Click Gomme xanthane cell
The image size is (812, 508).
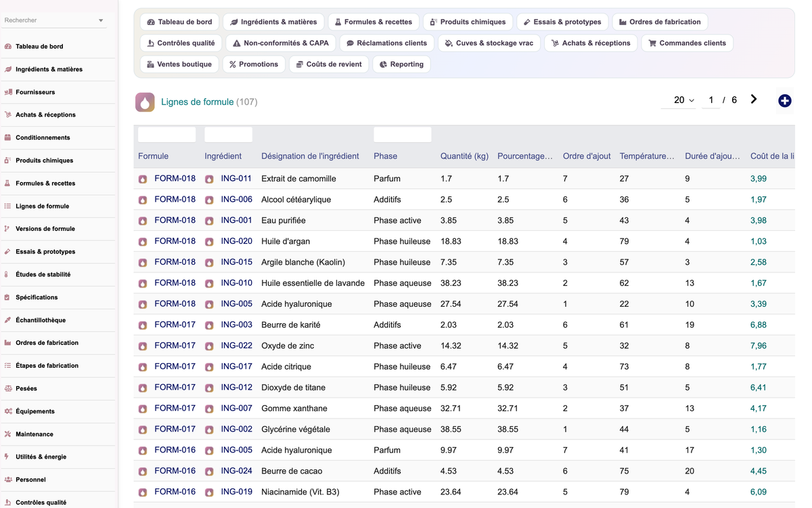coord(294,408)
